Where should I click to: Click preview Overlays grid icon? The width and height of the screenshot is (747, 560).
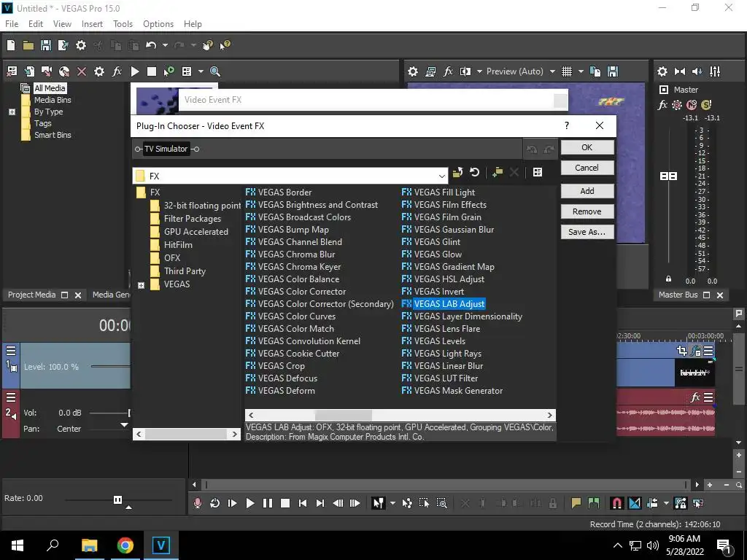566,71
